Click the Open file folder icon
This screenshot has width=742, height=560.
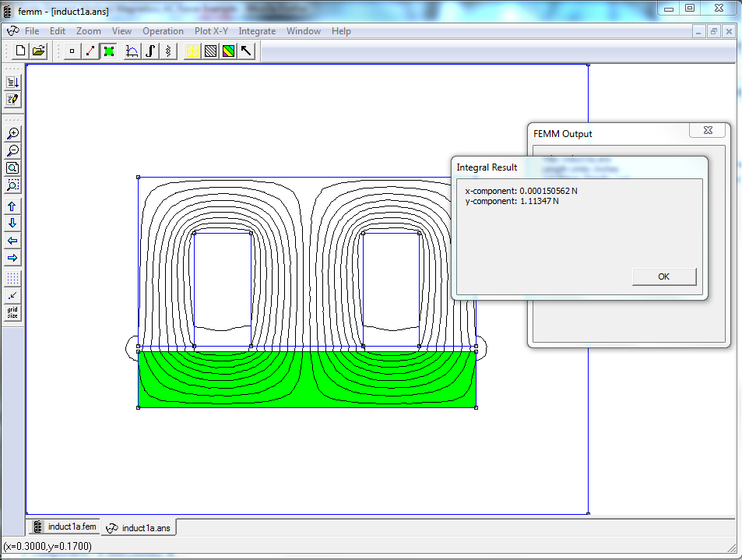pos(38,51)
